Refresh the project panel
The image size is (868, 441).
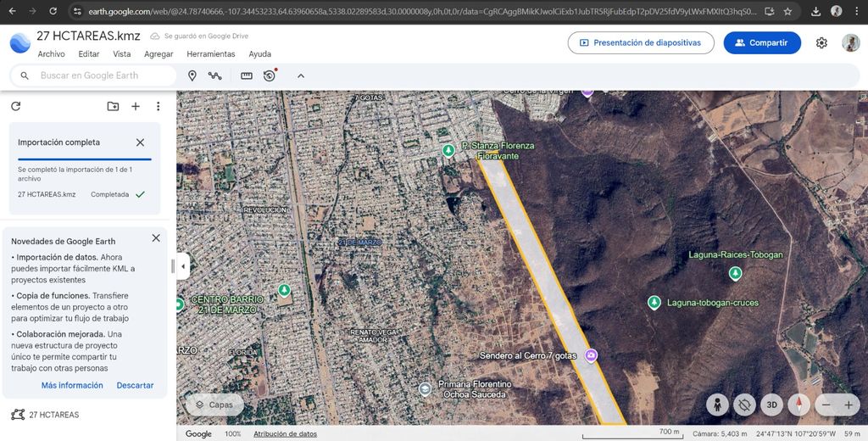point(15,106)
